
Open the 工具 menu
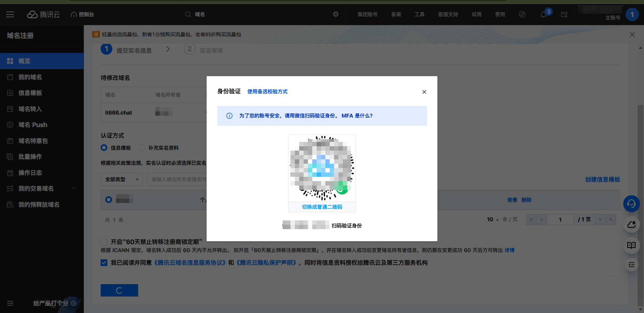420,14
